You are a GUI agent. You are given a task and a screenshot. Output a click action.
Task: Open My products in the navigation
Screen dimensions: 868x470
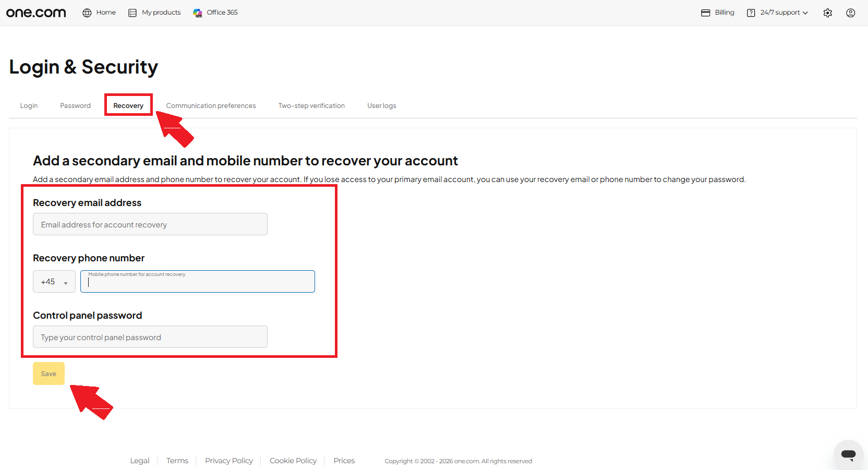click(x=161, y=13)
